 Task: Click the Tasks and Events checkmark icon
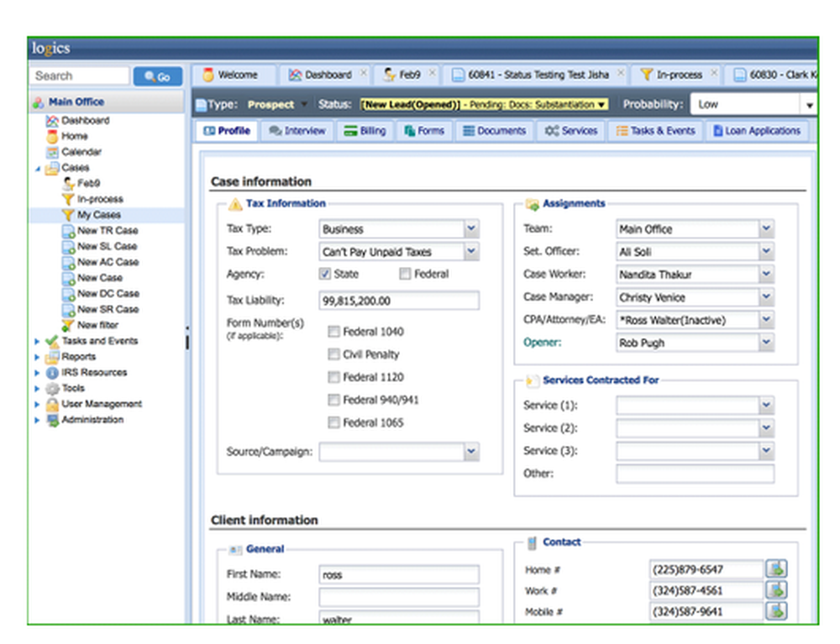point(52,341)
